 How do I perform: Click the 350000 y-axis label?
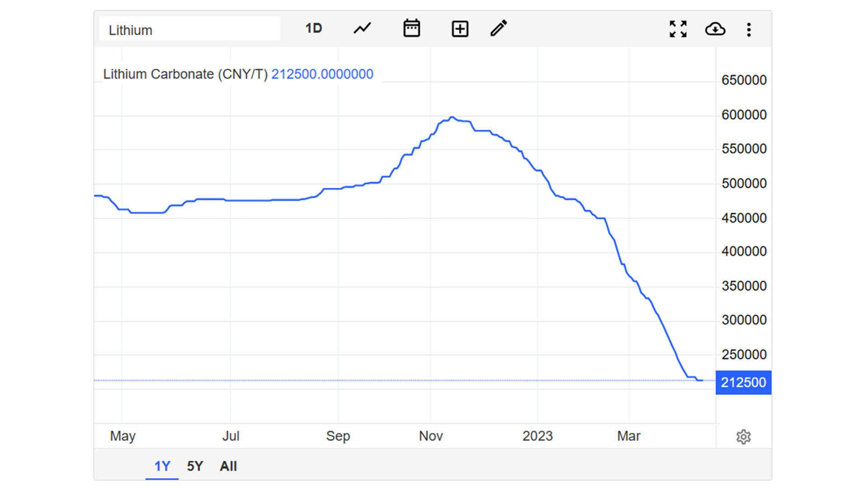[744, 286]
